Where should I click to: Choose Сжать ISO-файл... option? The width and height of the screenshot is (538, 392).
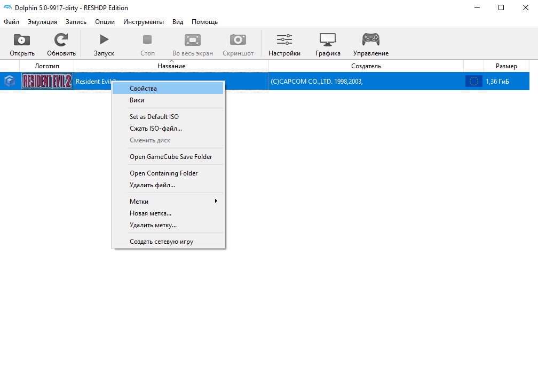pos(156,129)
